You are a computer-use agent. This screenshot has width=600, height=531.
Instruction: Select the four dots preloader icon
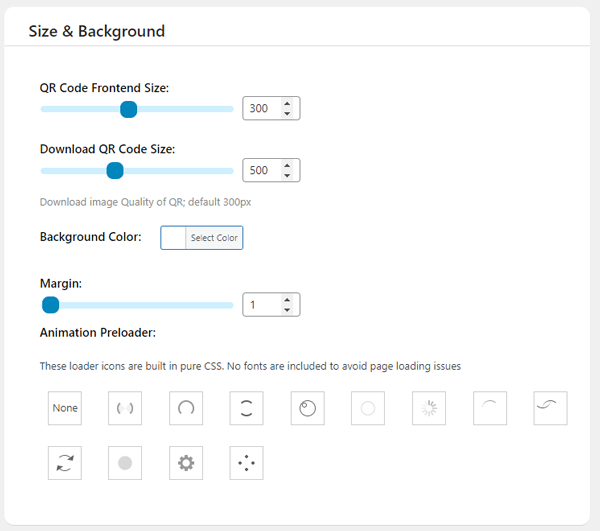tap(247, 463)
